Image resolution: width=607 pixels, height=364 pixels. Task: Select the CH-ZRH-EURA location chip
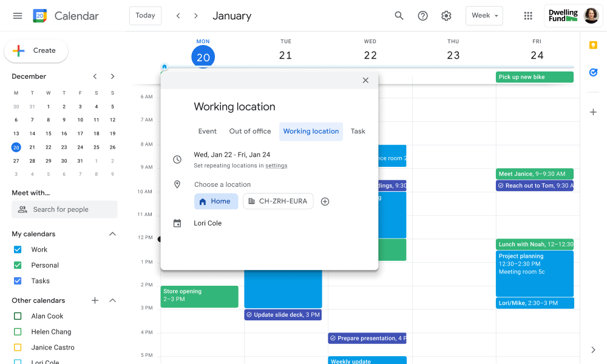[278, 201]
